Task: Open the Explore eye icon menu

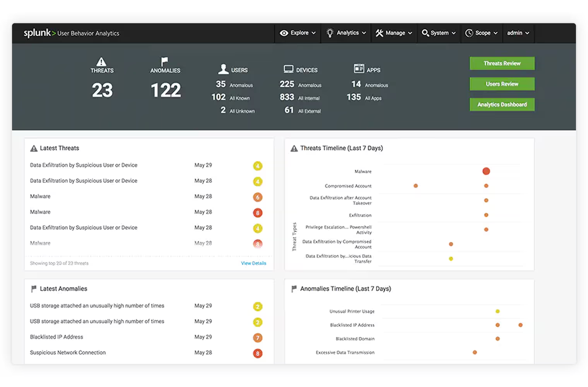Action: click(284, 33)
